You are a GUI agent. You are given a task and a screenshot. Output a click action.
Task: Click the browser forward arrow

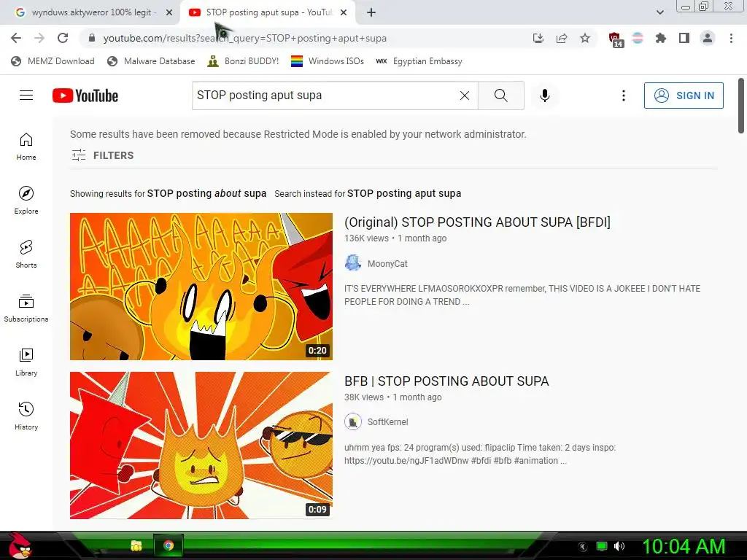coord(39,38)
